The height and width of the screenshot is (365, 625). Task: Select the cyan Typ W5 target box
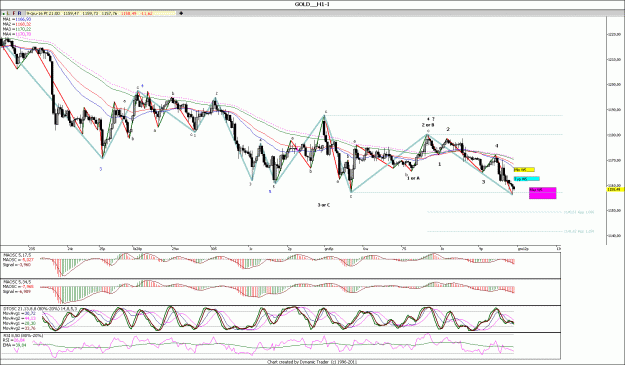[527, 179]
